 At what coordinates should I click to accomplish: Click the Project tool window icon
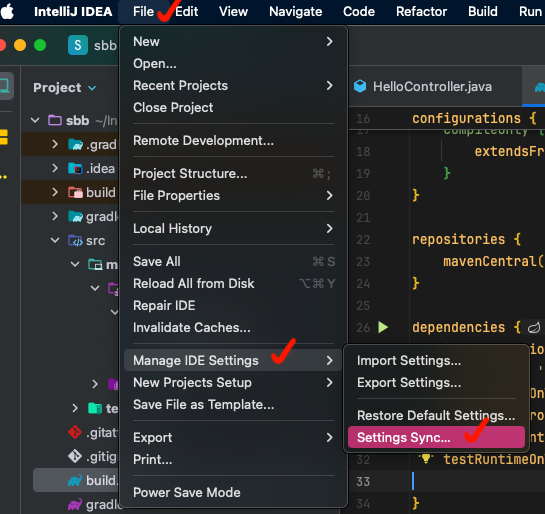pos(5,86)
